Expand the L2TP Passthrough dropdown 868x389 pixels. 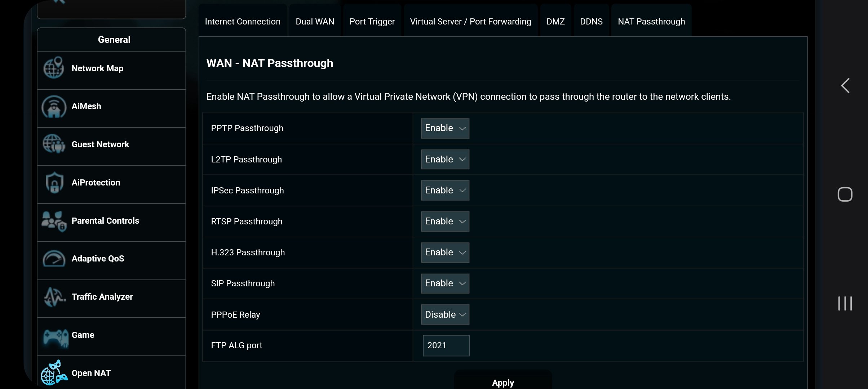(445, 159)
